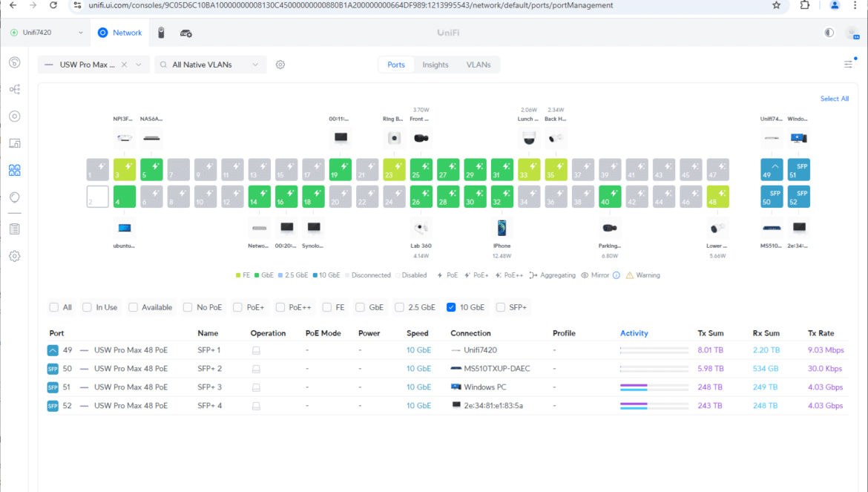Open the System Log sidebar icon
The image size is (868, 492).
pyautogui.click(x=15, y=229)
